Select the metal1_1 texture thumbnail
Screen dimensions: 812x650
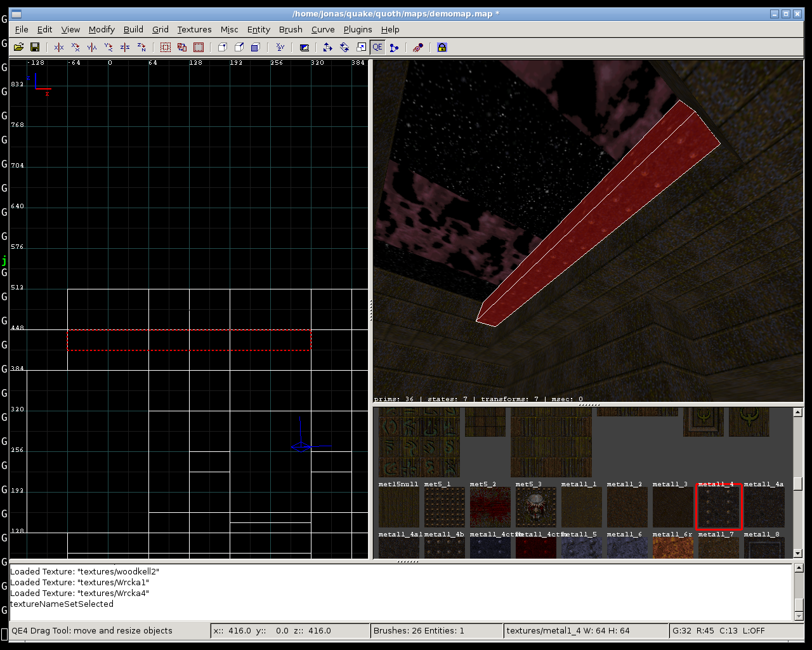[582, 507]
